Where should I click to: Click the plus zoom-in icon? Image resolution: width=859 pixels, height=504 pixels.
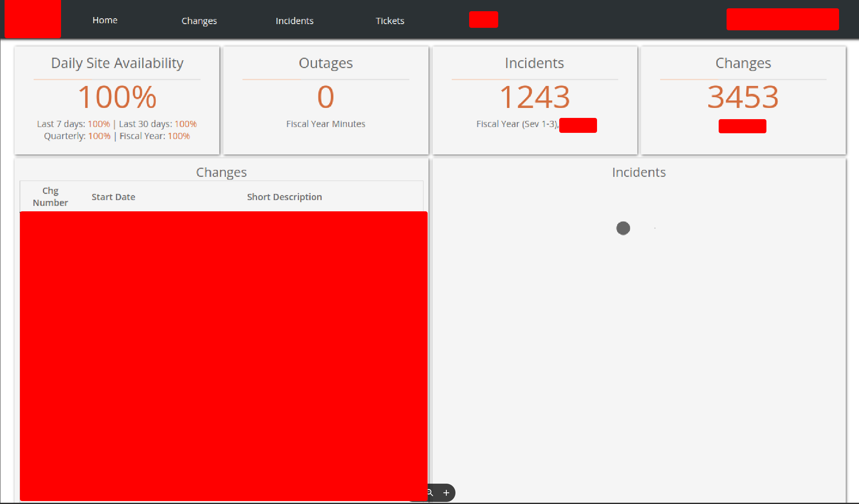[446, 493]
